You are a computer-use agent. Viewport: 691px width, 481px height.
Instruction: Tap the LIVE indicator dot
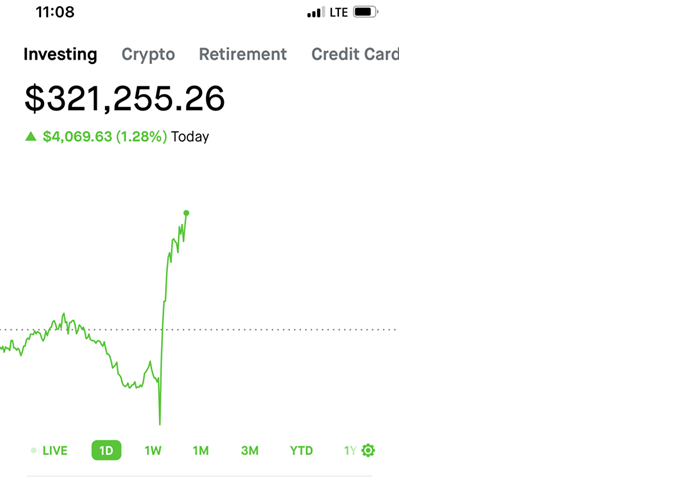click(33, 450)
